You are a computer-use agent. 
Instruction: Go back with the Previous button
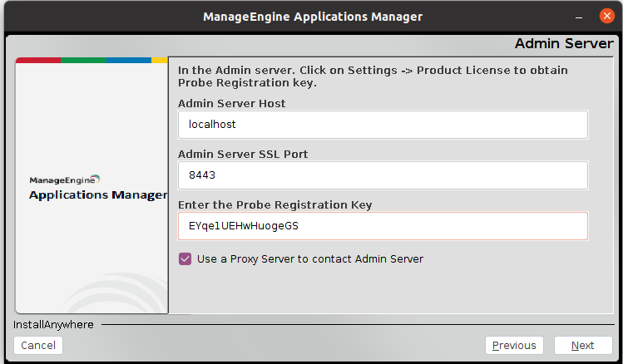coord(514,346)
